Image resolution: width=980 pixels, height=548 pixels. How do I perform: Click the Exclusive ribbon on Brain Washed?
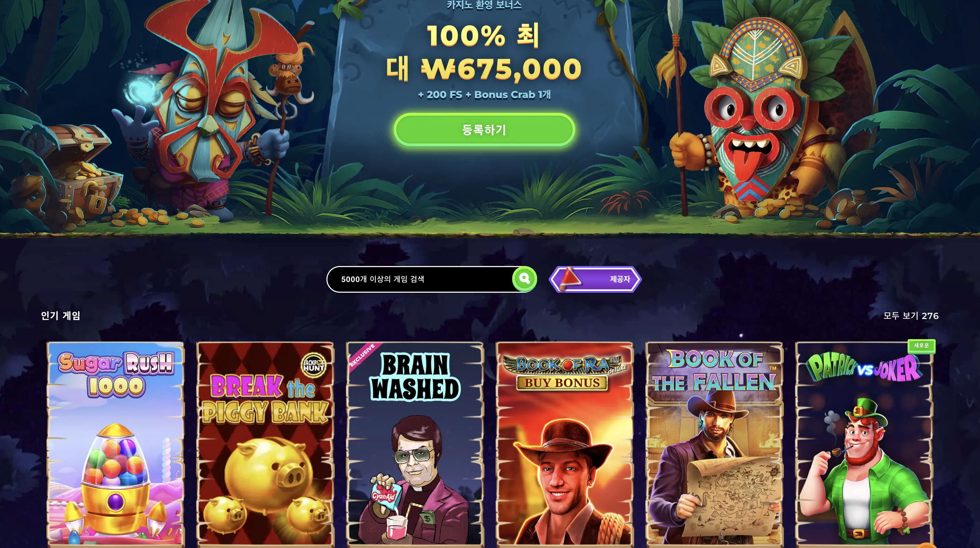click(x=362, y=355)
